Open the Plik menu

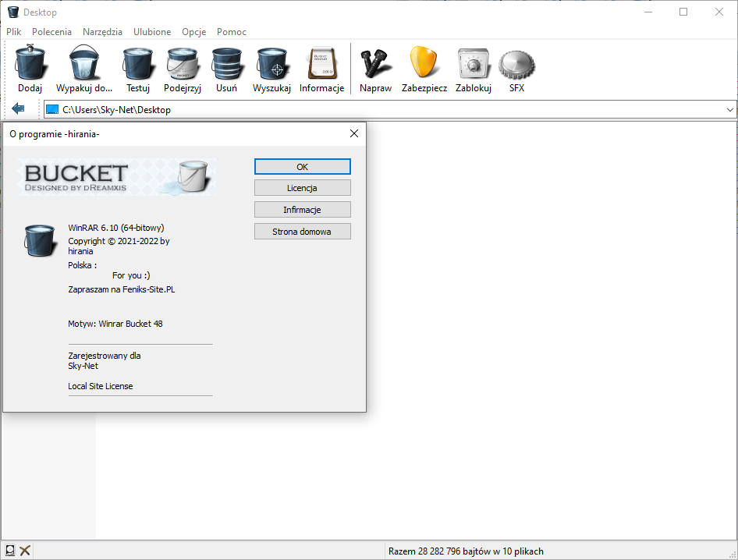tap(13, 31)
